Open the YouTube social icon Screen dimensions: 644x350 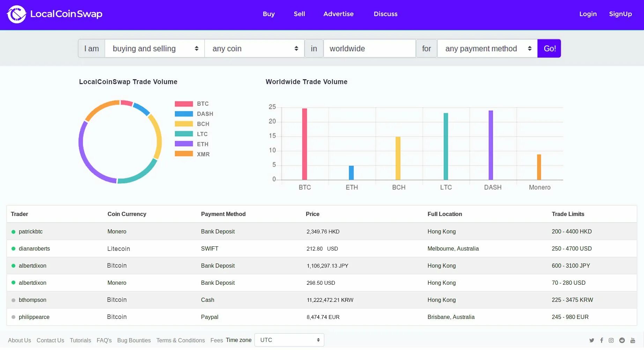(x=632, y=340)
